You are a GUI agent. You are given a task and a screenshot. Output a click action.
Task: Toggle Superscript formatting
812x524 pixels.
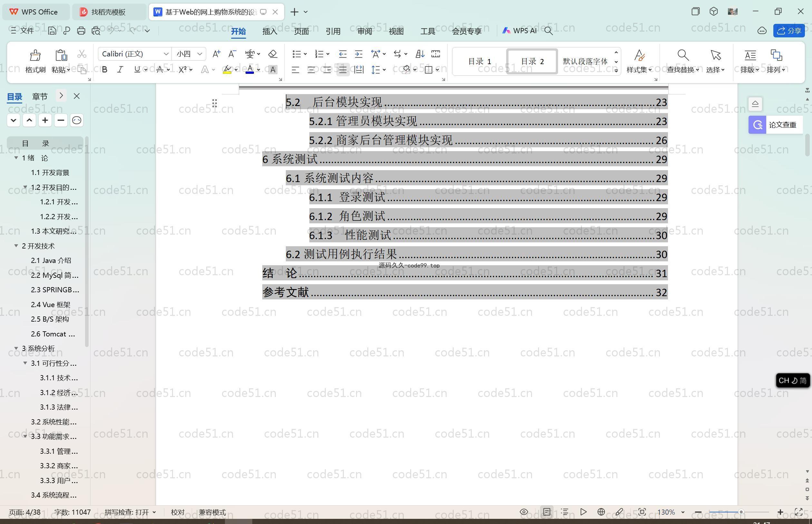pos(183,70)
